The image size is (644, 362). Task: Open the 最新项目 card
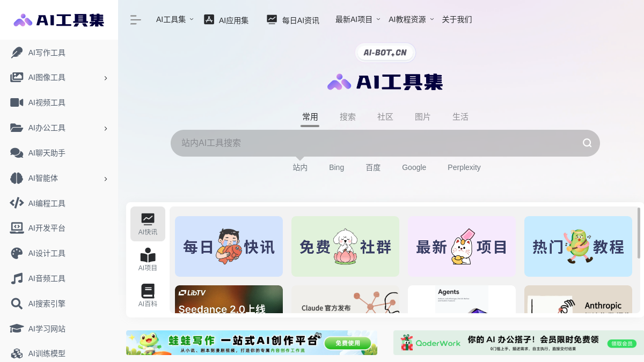462,246
